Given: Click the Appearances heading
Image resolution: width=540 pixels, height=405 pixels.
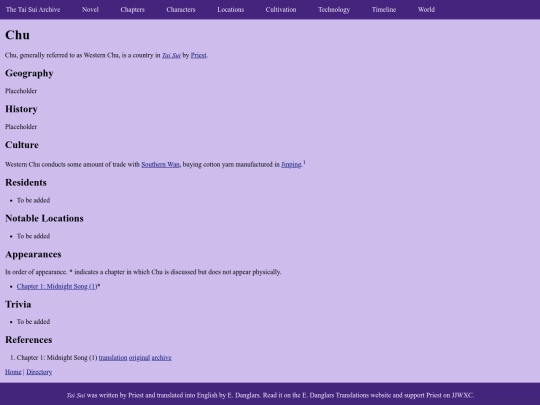Looking at the screenshot, I should pos(33,255).
